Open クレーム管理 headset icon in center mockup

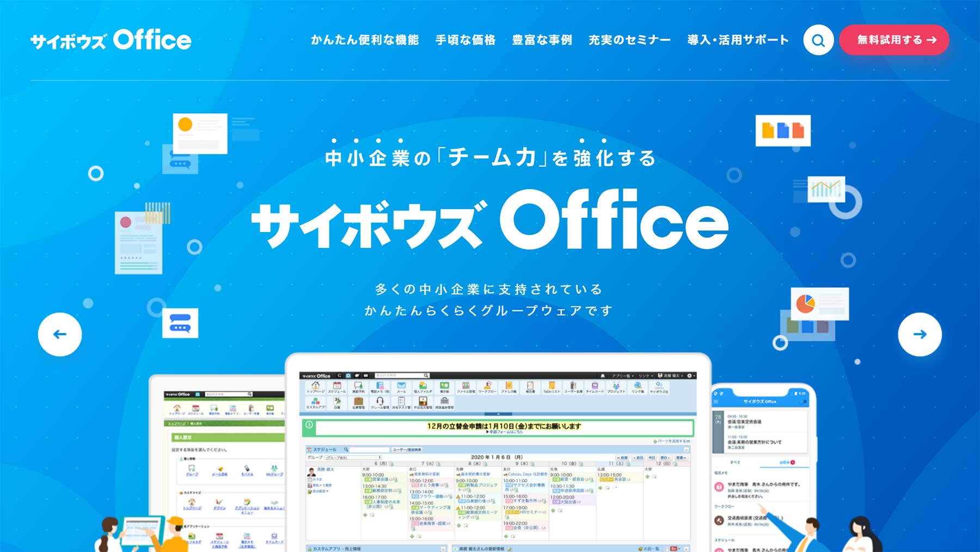[x=379, y=403]
